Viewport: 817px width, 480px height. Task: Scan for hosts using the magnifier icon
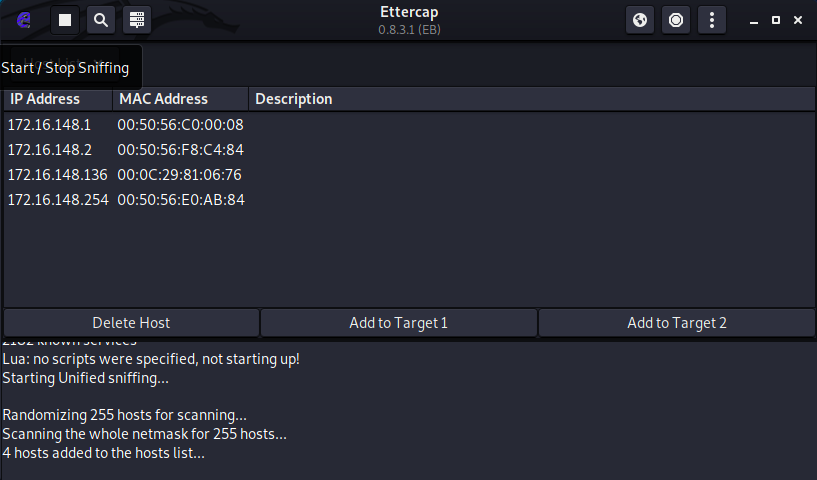(101, 20)
